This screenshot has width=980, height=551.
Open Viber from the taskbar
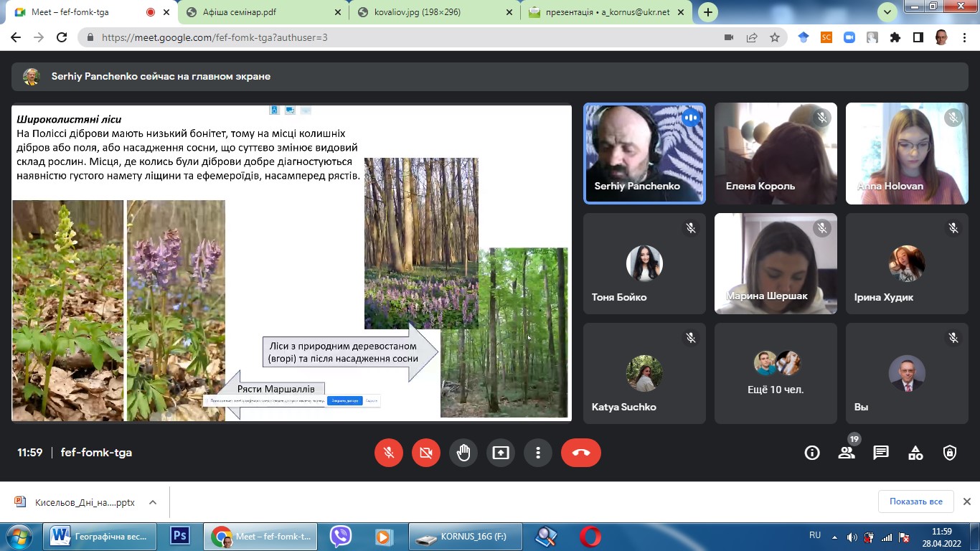coord(341,537)
